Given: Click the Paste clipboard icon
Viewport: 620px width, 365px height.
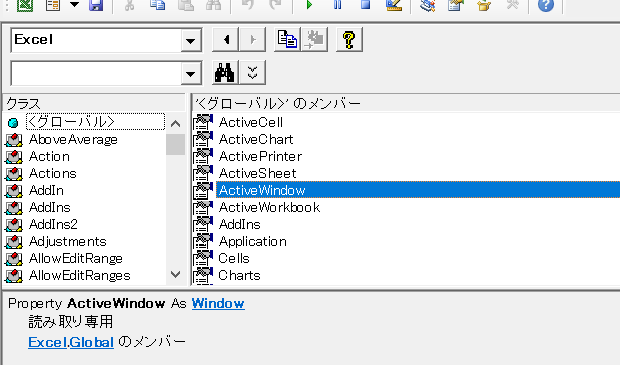Looking at the screenshot, I should pos(185,5).
